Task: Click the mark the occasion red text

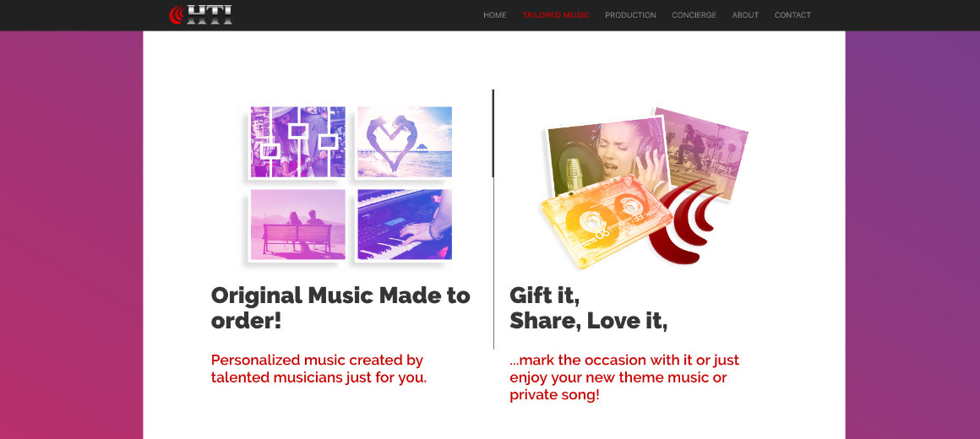Action: click(x=624, y=378)
